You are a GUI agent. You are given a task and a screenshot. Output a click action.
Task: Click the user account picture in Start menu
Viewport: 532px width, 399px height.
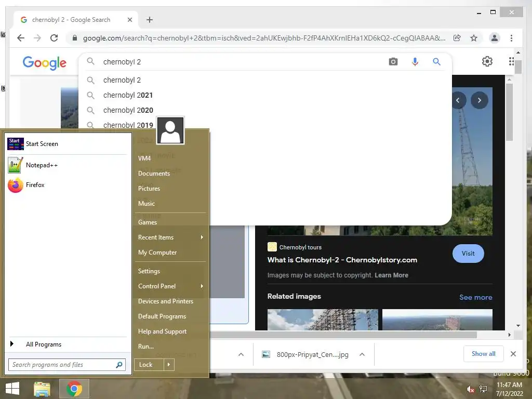click(170, 130)
